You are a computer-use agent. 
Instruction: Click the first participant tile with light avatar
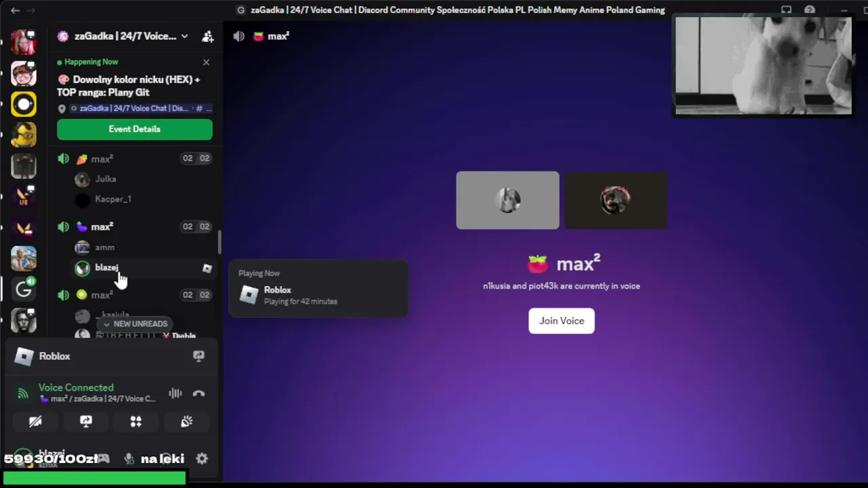click(x=508, y=200)
